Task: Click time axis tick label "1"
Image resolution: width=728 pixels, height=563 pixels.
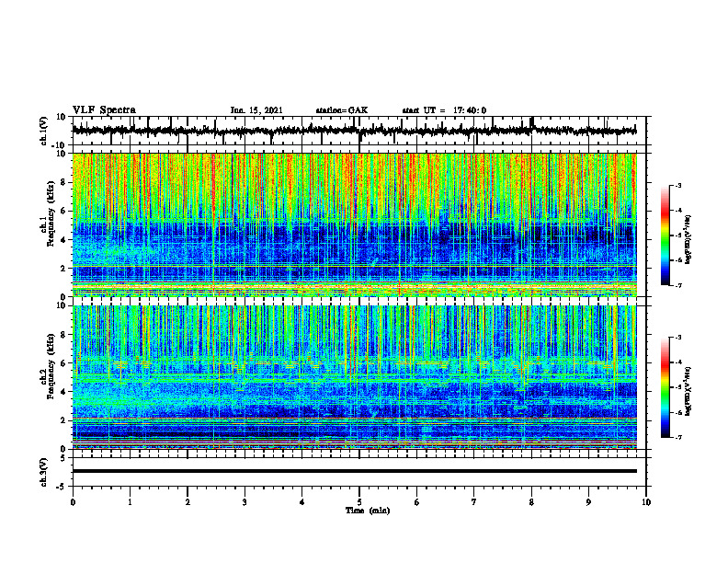Action: coord(130,502)
